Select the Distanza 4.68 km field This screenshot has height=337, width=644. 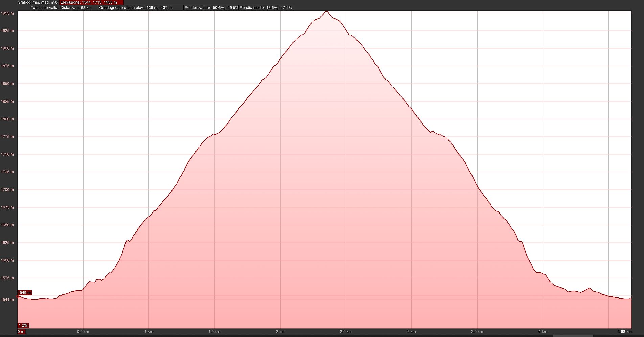click(x=78, y=8)
